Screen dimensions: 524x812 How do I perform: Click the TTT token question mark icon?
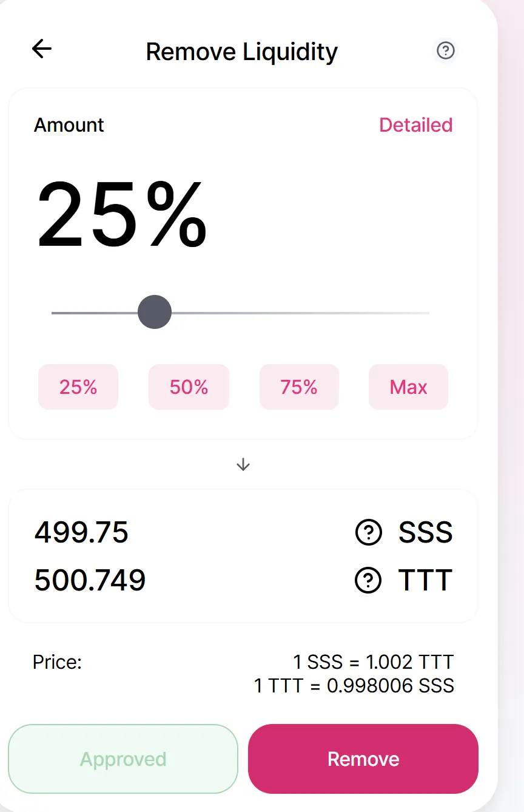[x=368, y=581]
